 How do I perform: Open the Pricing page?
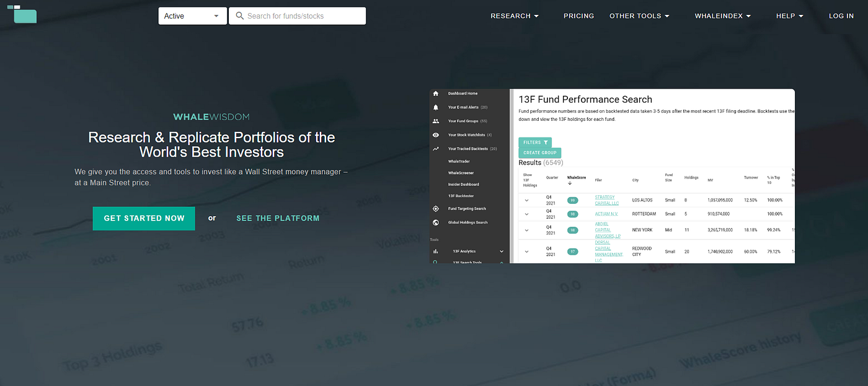[x=578, y=16]
